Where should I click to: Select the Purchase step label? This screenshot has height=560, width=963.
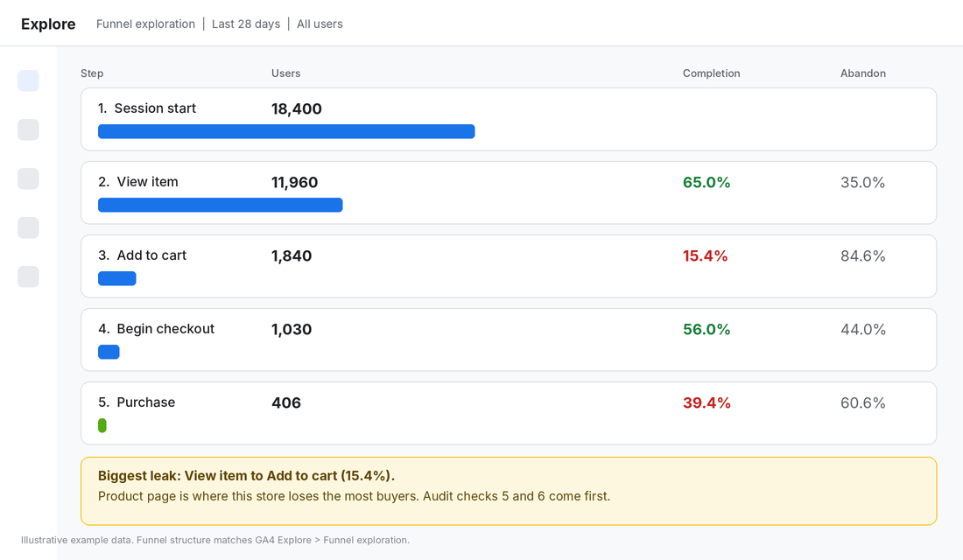137,402
